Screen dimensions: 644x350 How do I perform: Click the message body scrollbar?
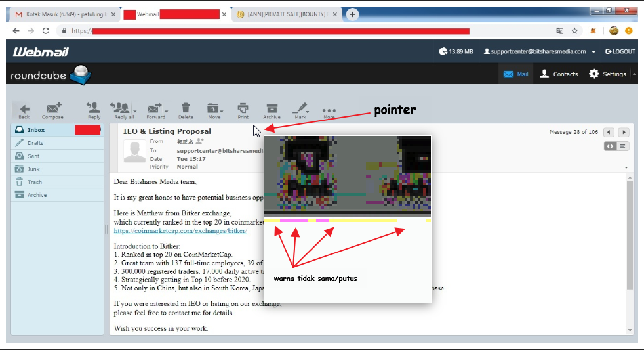click(x=630, y=234)
